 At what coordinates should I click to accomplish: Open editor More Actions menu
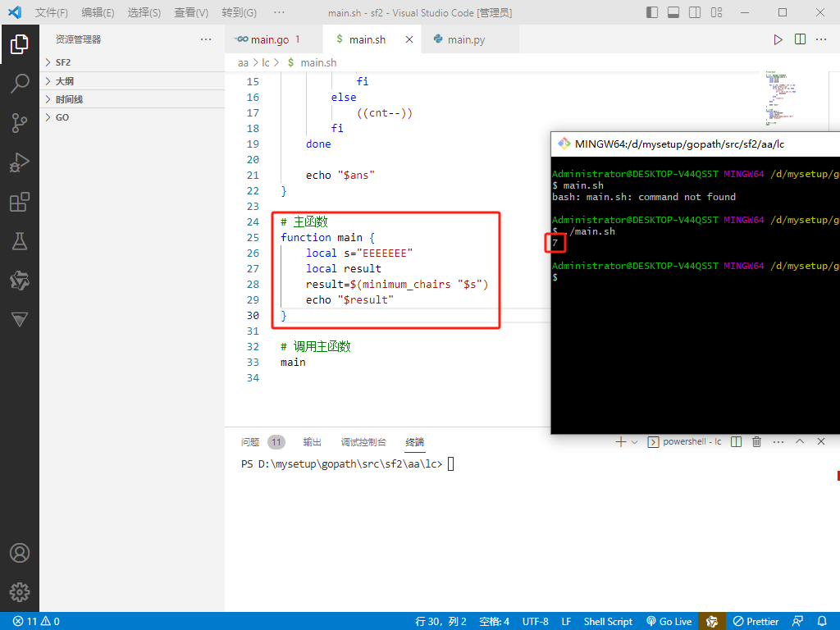tap(821, 39)
